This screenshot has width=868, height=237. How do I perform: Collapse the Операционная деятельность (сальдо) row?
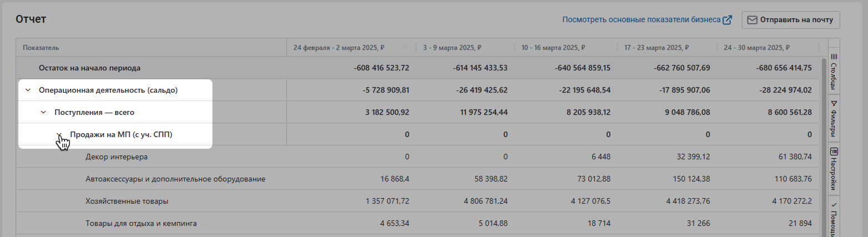point(27,90)
